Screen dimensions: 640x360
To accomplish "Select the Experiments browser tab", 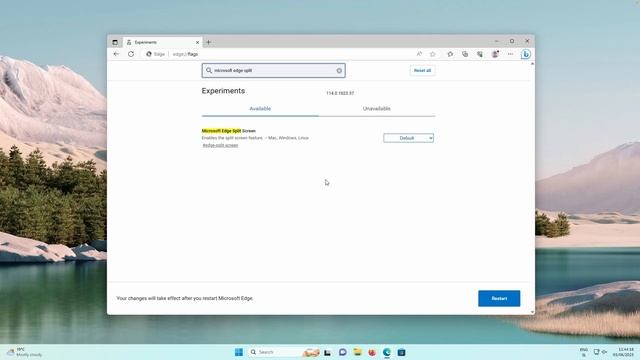I will [162, 42].
